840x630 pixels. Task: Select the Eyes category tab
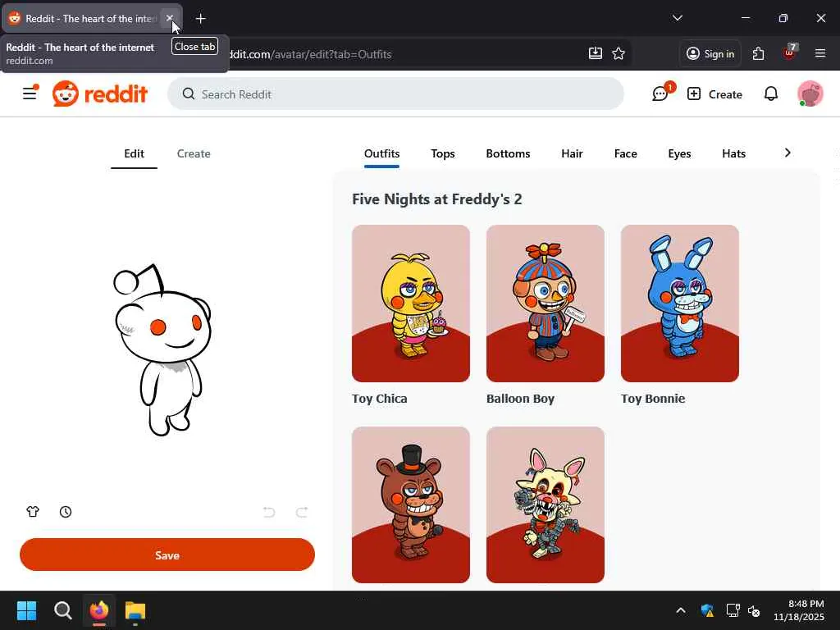click(679, 153)
